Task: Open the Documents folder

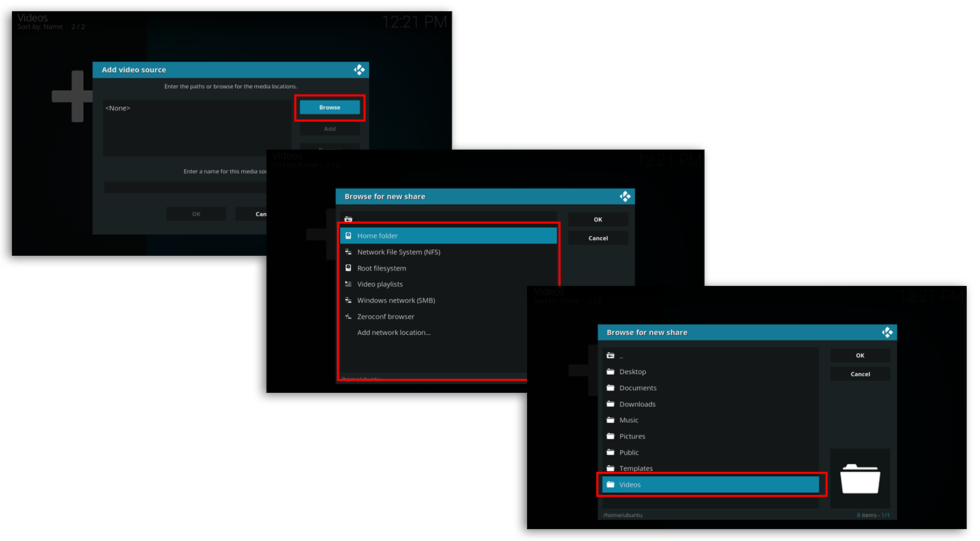Action: pos(711,388)
